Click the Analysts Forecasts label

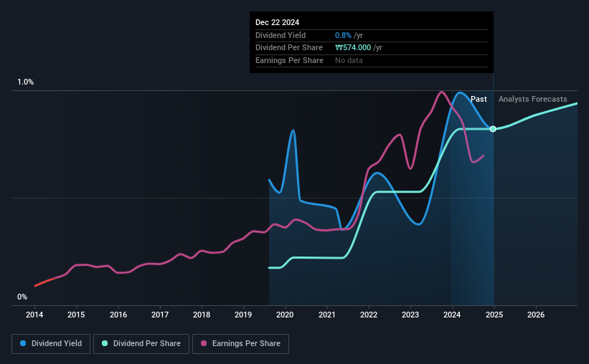[x=532, y=99]
